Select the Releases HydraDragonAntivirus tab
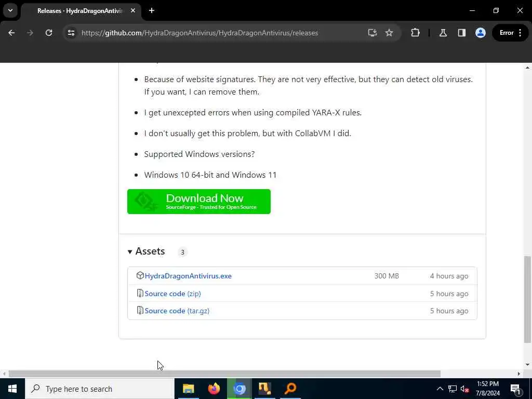This screenshot has width=532, height=399. pyautogui.click(x=81, y=11)
